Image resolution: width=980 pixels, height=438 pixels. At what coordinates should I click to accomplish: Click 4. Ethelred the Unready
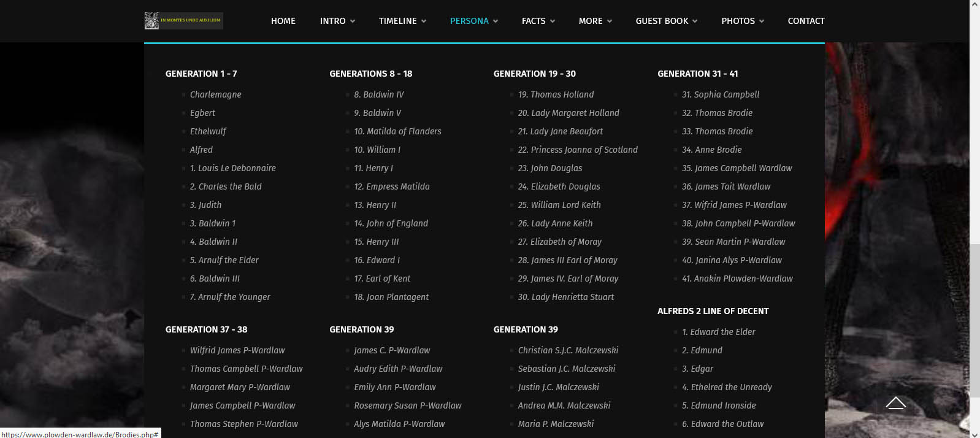pyautogui.click(x=727, y=387)
